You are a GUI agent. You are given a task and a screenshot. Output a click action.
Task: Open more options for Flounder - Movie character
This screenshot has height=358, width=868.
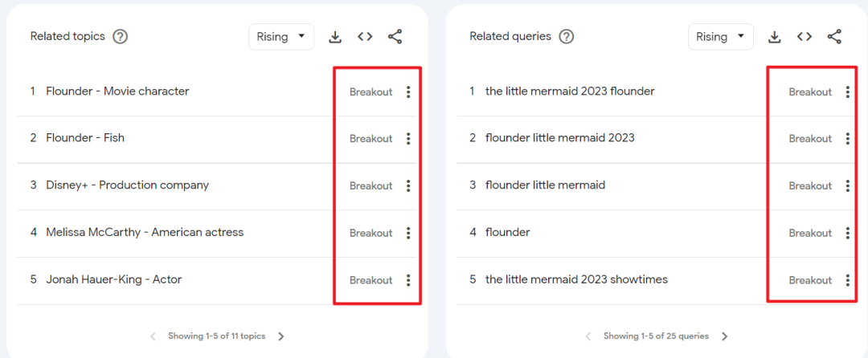click(408, 92)
